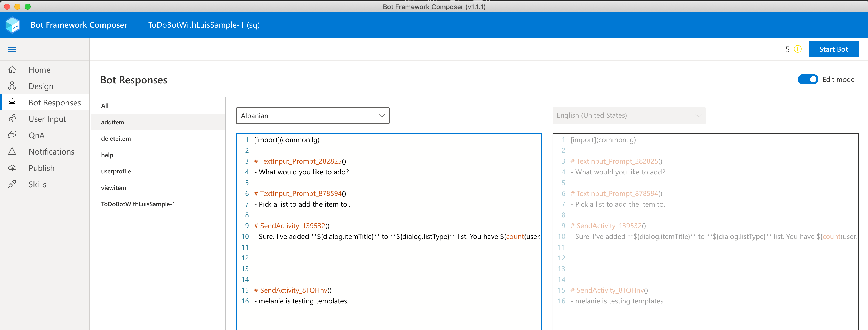Click line 1 import statement in Albanian editor
Screen dimensions: 868x330
coord(287,140)
